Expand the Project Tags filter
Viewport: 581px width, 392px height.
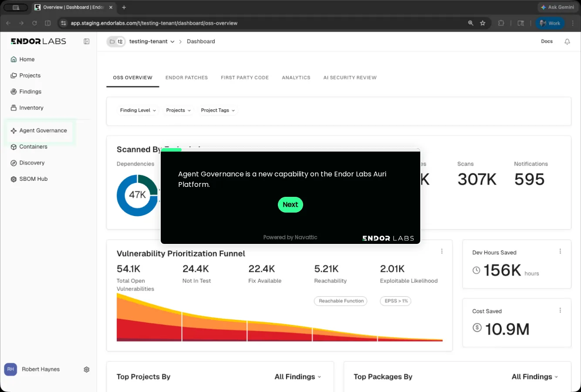click(x=218, y=110)
